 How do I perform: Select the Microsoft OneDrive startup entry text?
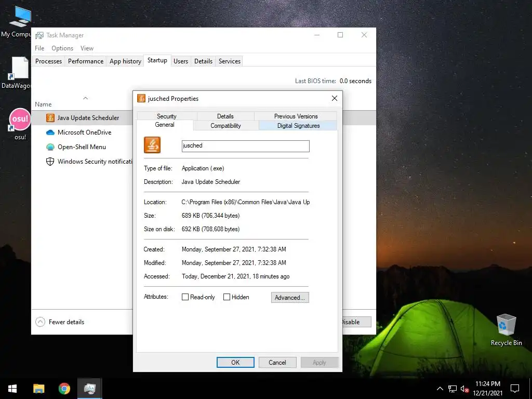click(85, 132)
